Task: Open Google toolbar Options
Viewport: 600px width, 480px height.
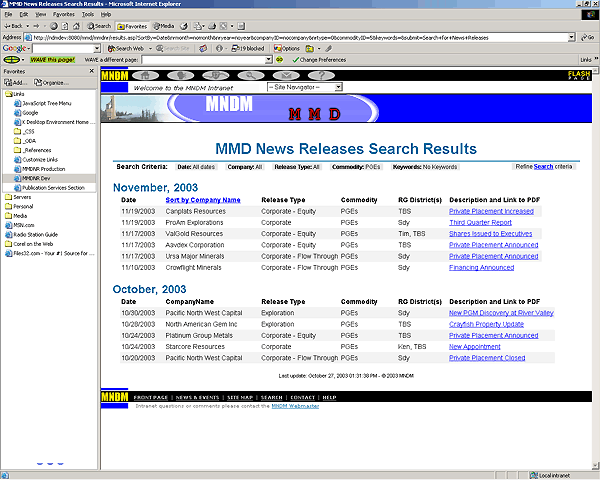Action: point(287,49)
